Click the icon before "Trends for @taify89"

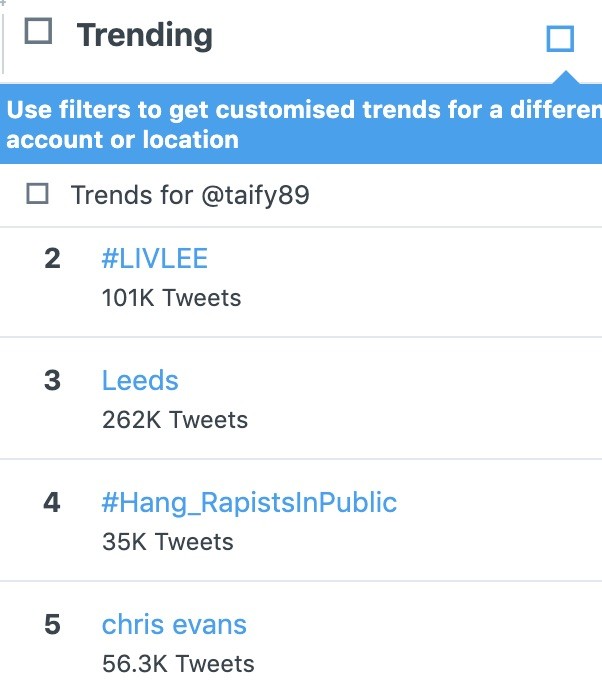(38, 194)
